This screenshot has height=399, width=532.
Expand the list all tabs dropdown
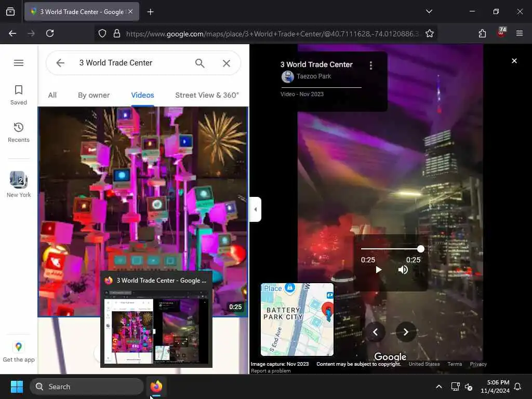click(x=429, y=11)
